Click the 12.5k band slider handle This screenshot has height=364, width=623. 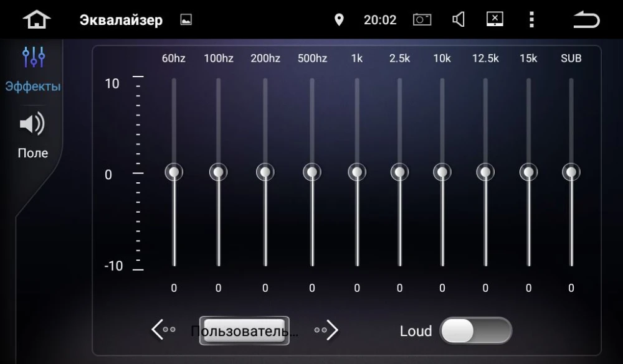[485, 172]
